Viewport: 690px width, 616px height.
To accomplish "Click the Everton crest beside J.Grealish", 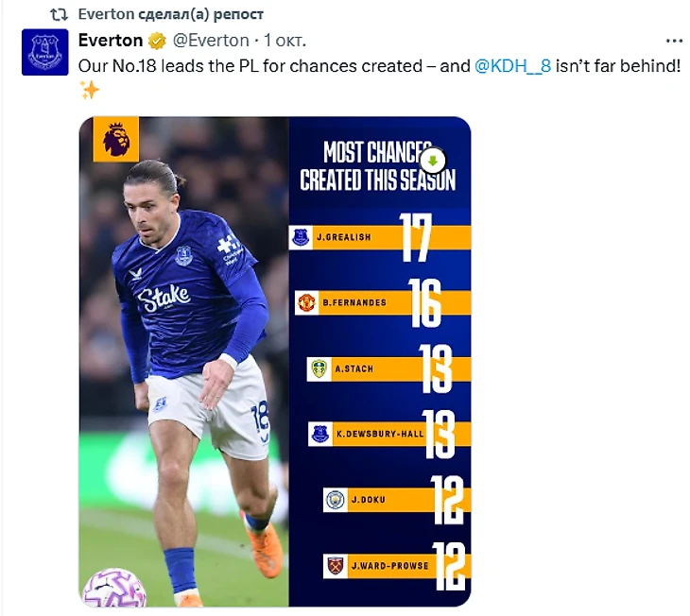I will (301, 237).
